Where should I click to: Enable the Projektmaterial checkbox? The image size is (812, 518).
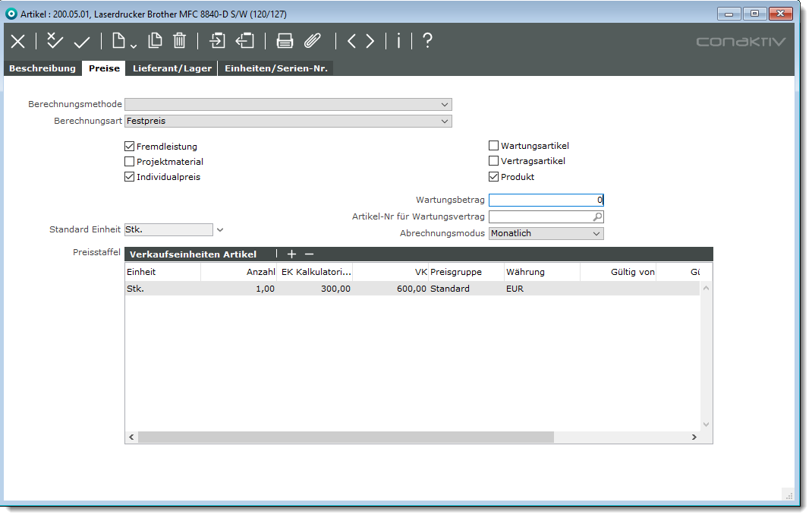(129, 162)
